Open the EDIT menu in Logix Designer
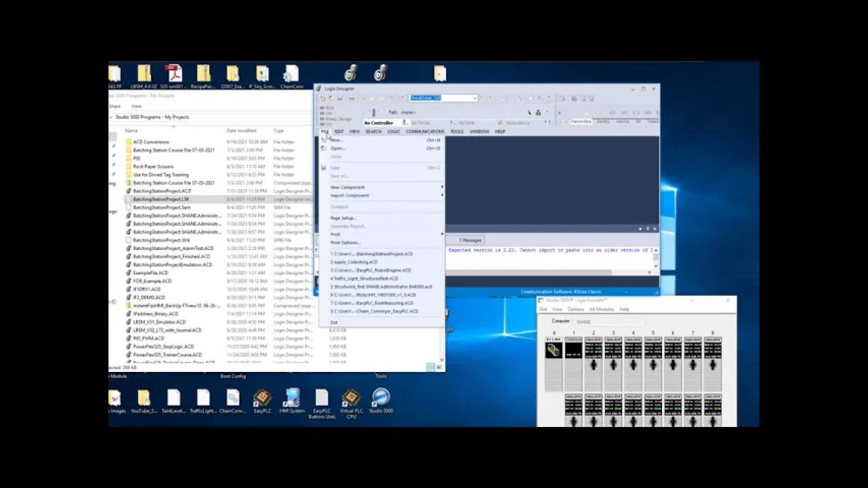868x488 pixels. coord(339,131)
